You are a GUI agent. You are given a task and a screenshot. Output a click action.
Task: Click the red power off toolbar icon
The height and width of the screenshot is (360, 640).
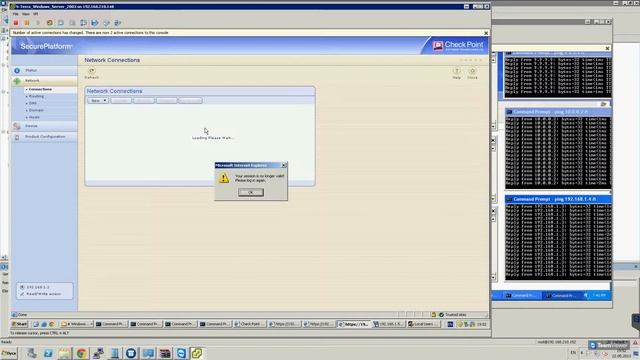(x=16, y=23)
